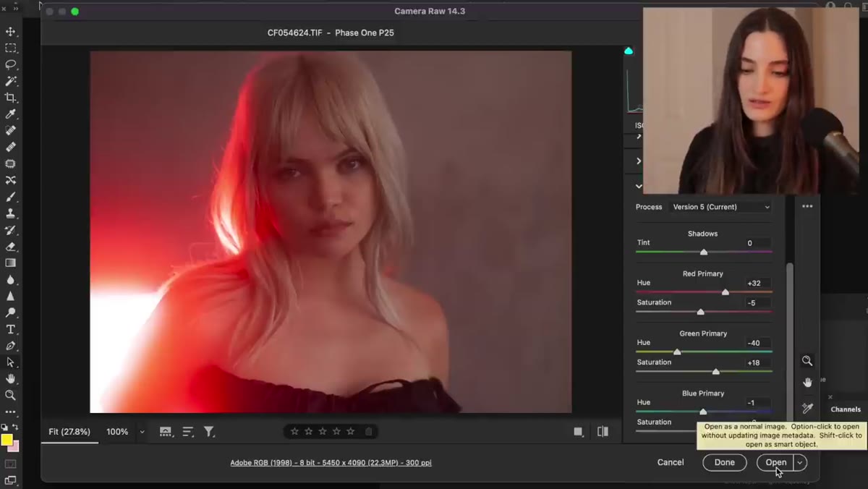868x489 pixels.
Task: Change screen mode at toolbar bottom
Action: coord(11,480)
